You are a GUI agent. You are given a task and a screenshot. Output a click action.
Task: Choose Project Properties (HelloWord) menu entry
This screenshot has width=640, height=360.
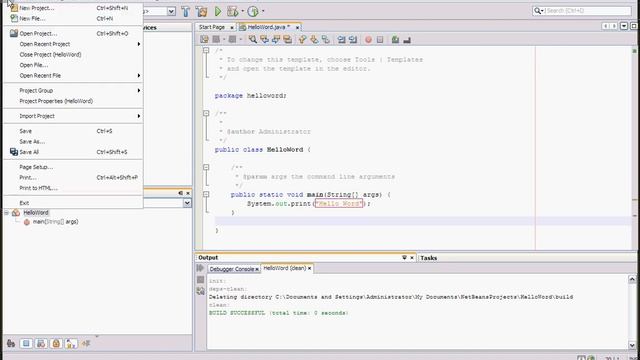73,101
